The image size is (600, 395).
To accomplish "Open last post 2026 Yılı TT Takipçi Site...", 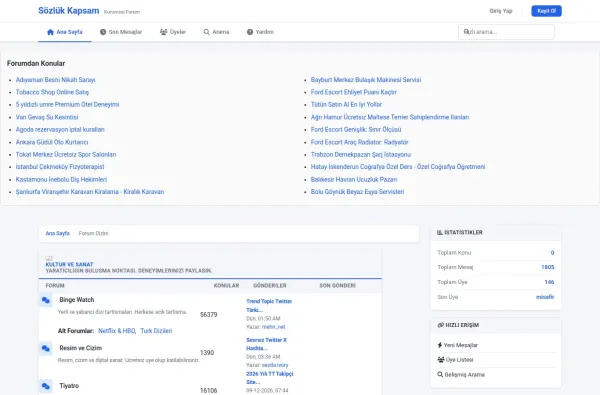I will tap(270, 378).
